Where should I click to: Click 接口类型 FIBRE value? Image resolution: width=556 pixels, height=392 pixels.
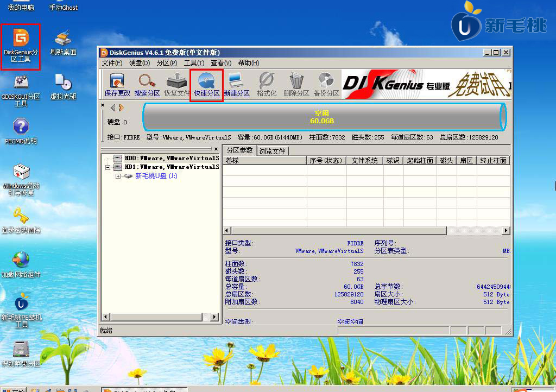[x=355, y=243]
